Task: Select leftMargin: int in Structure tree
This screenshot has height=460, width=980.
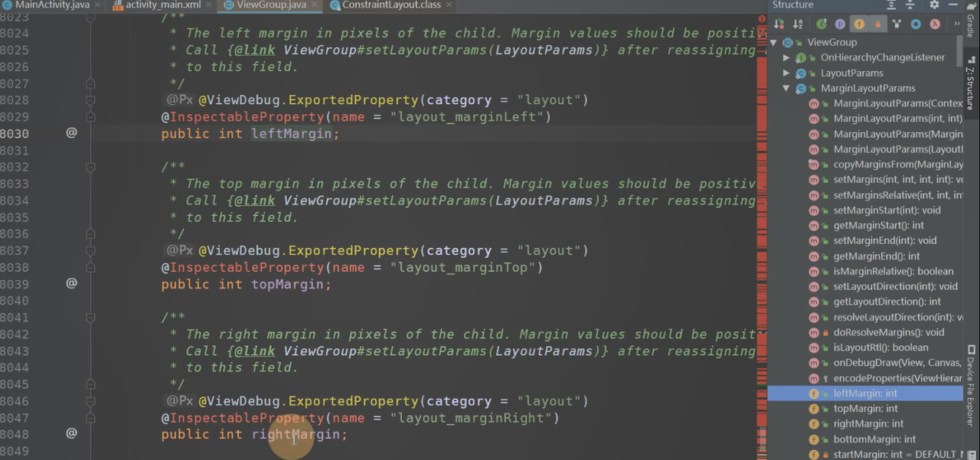Action: (865, 393)
